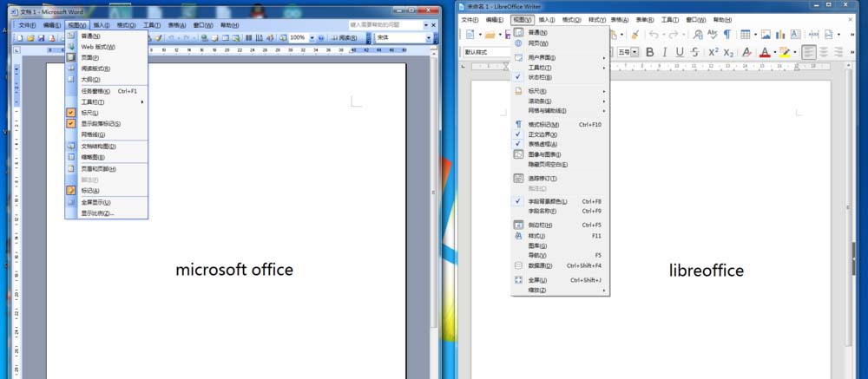The image size is (868, 379).
Task: Apply Subscript (x₂) in LibreOffice
Action: (728, 52)
